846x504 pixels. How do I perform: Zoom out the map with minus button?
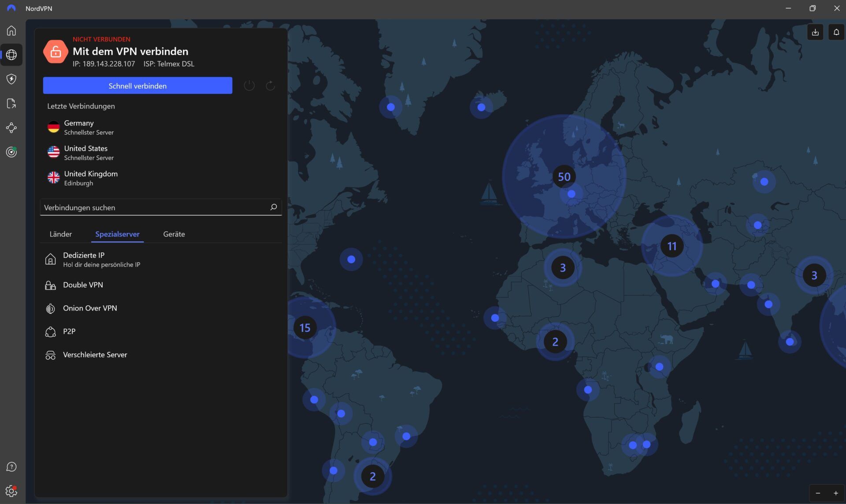click(818, 493)
